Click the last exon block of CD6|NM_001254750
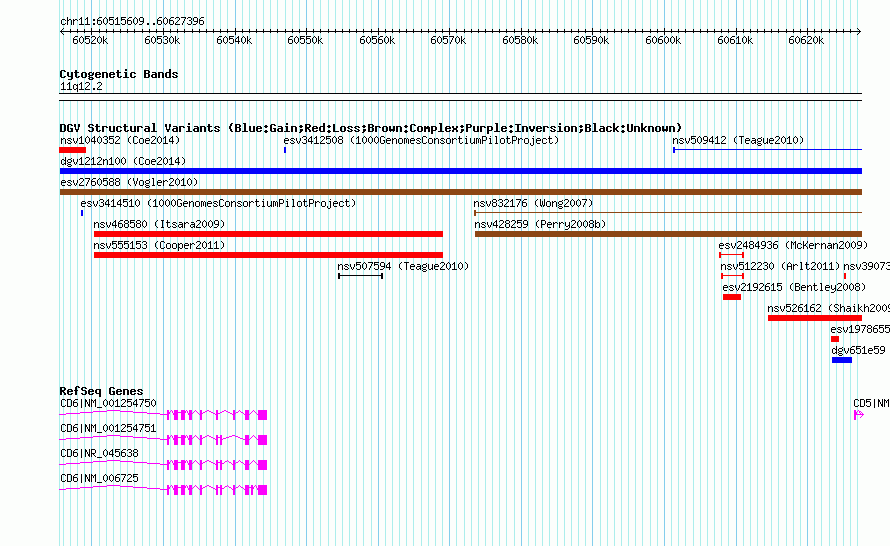Screen dimensions: 890x546 click(x=262, y=415)
